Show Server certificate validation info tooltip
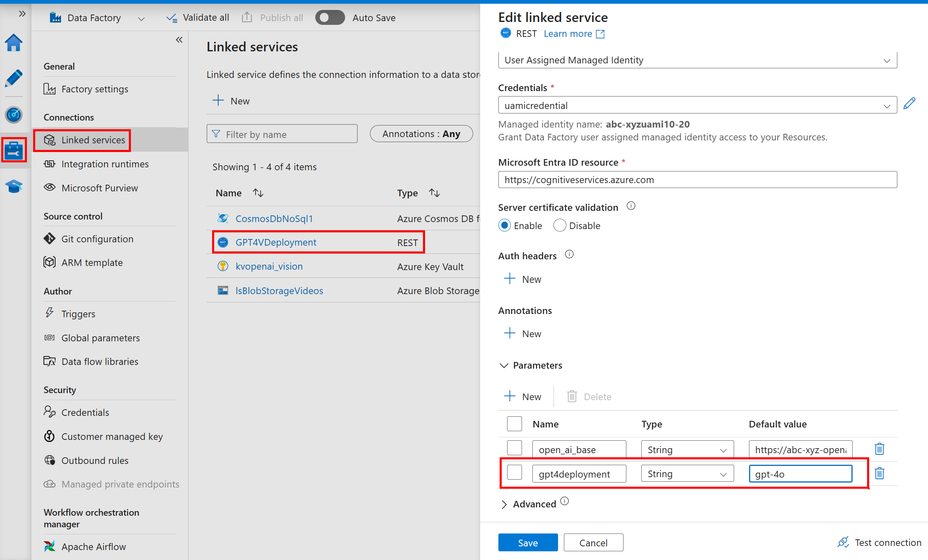 click(x=631, y=206)
